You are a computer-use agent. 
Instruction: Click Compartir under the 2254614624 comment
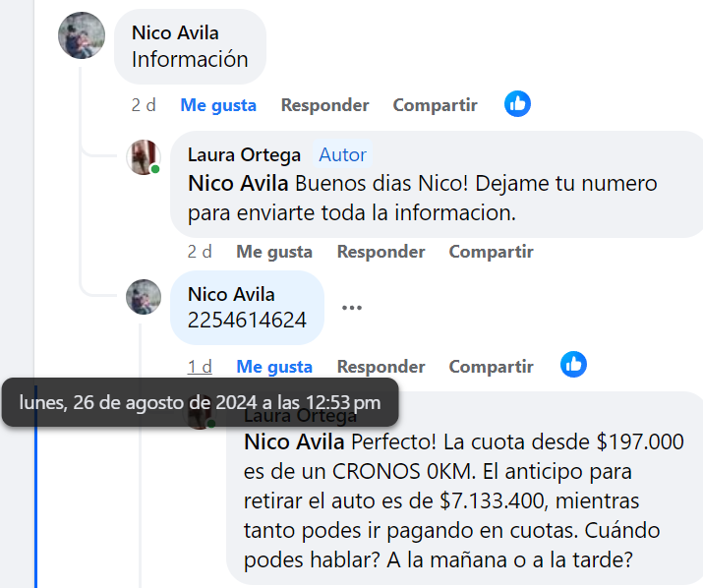tap(491, 367)
